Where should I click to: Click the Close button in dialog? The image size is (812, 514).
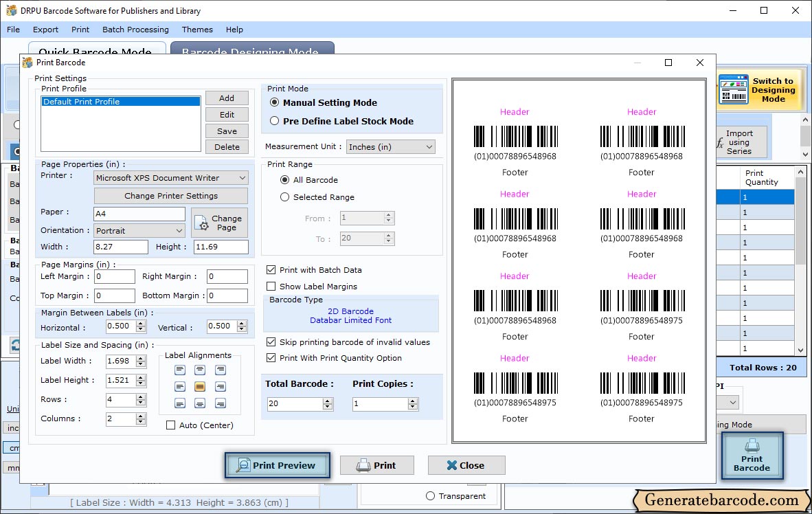(x=466, y=465)
